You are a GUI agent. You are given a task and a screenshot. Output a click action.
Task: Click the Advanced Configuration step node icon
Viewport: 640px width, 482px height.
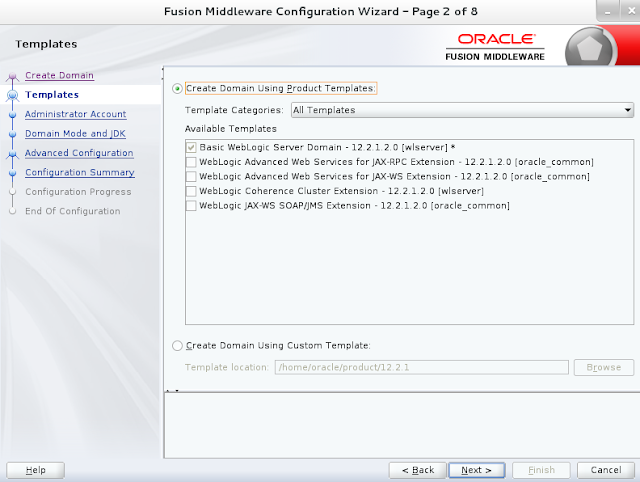[x=13, y=154]
